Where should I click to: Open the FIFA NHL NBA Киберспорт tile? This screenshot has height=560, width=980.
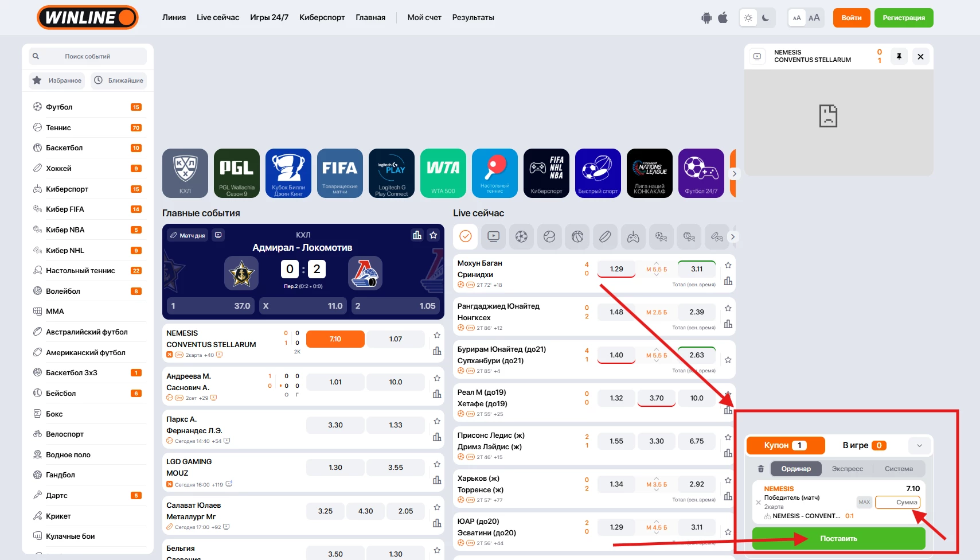pyautogui.click(x=546, y=173)
